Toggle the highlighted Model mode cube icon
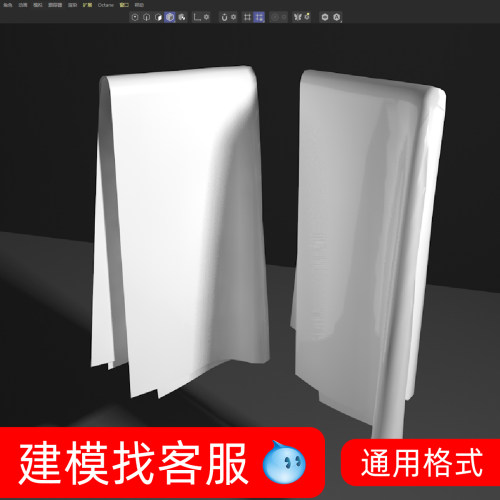The height and width of the screenshot is (500, 500). [x=170, y=17]
